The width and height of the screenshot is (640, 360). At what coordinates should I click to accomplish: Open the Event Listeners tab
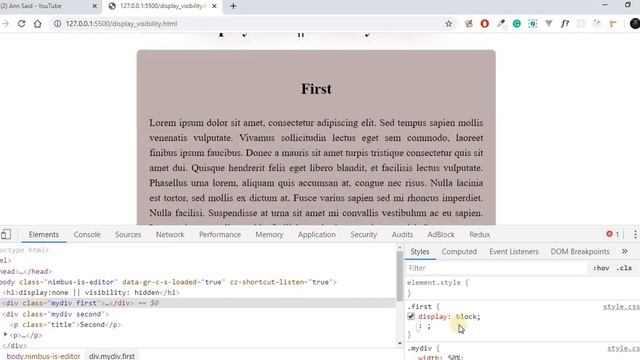[x=514, y=252]
